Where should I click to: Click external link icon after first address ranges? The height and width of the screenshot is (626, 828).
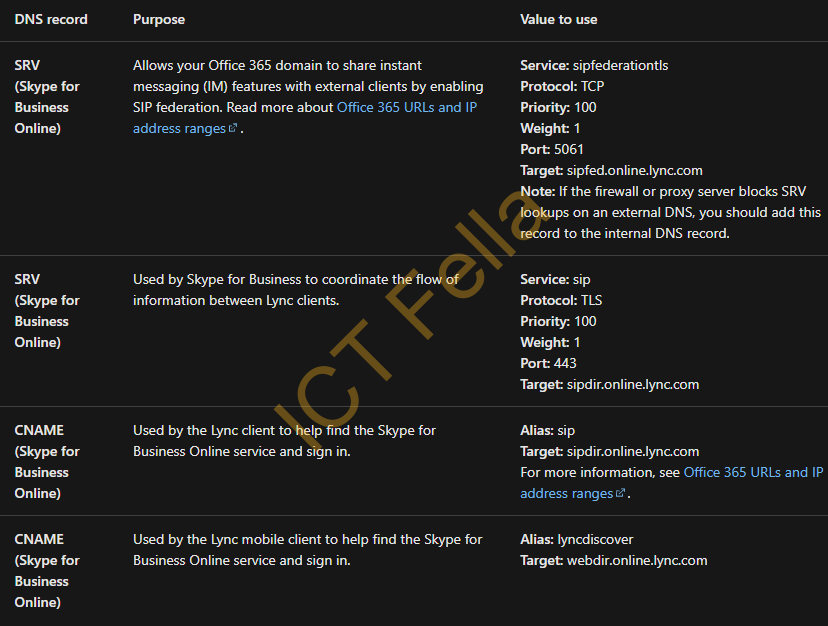[x=233, y=128]
